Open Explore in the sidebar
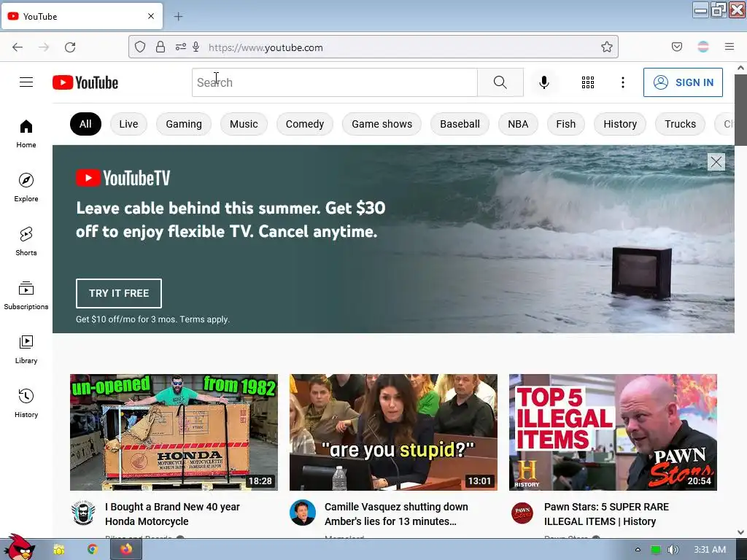The height and width of the screenshot is (560, 747). point(26,187)
